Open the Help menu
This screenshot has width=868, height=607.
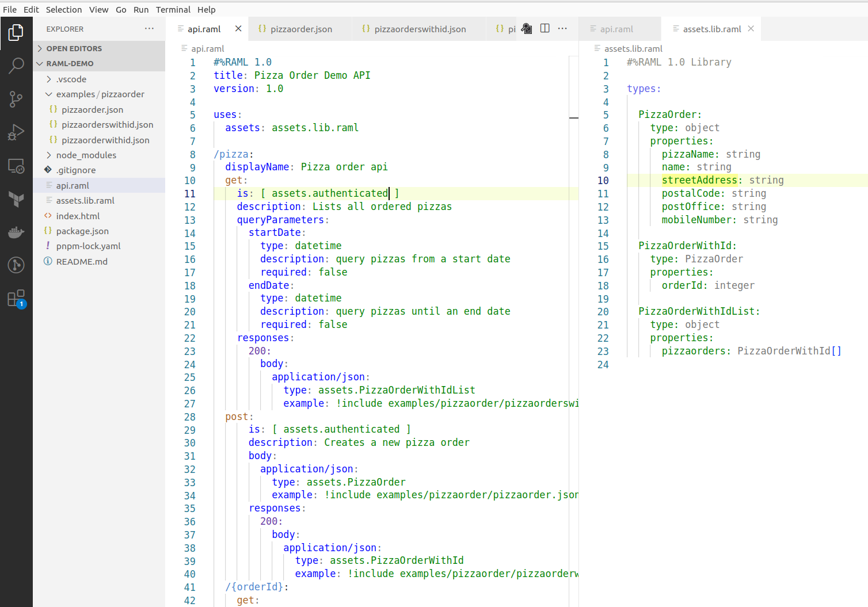[207, 10]
